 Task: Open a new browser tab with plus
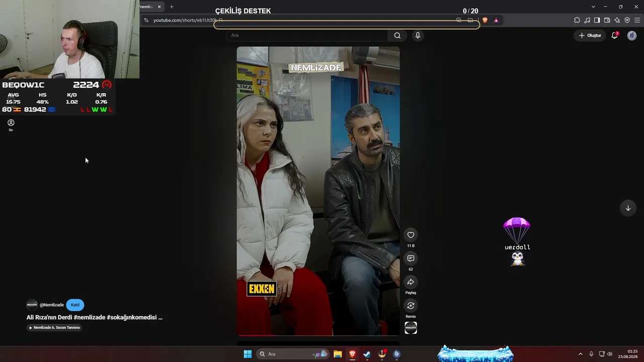click(172, 7)
